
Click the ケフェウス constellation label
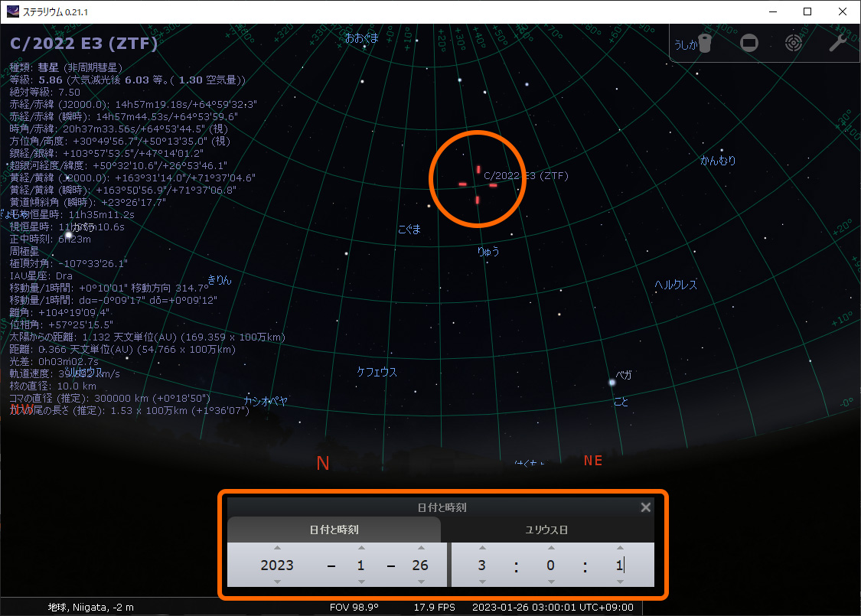coord(377,372)
